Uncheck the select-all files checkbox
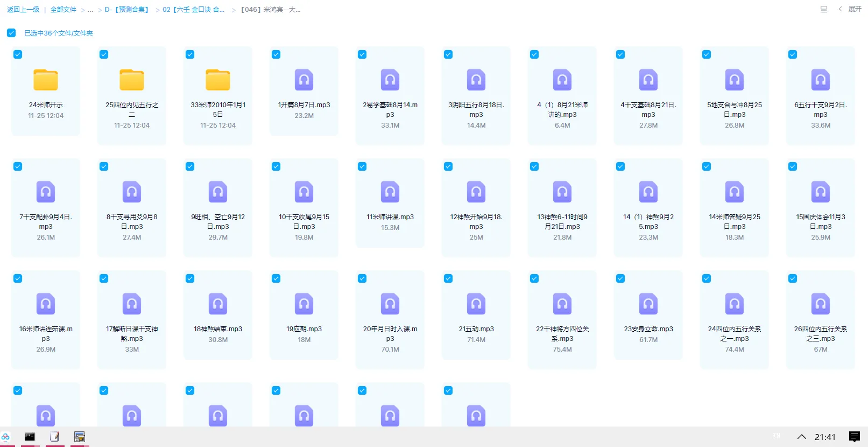This screenshot has width=868, height=447. pos(11,33)
